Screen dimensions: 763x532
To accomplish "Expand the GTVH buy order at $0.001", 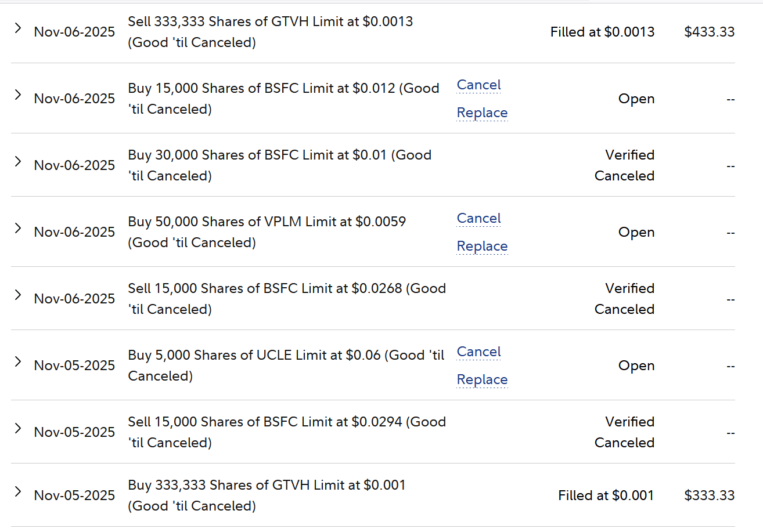I will click(x=18, y=491).
